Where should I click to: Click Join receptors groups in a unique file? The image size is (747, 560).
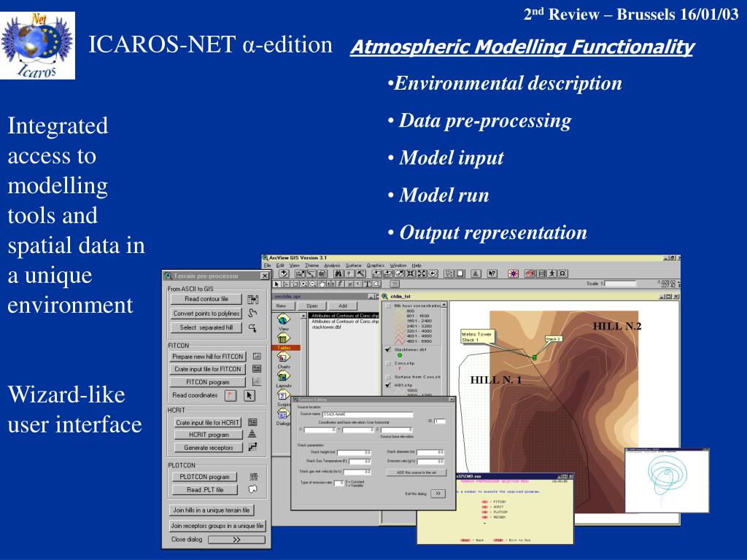[217, 526]
